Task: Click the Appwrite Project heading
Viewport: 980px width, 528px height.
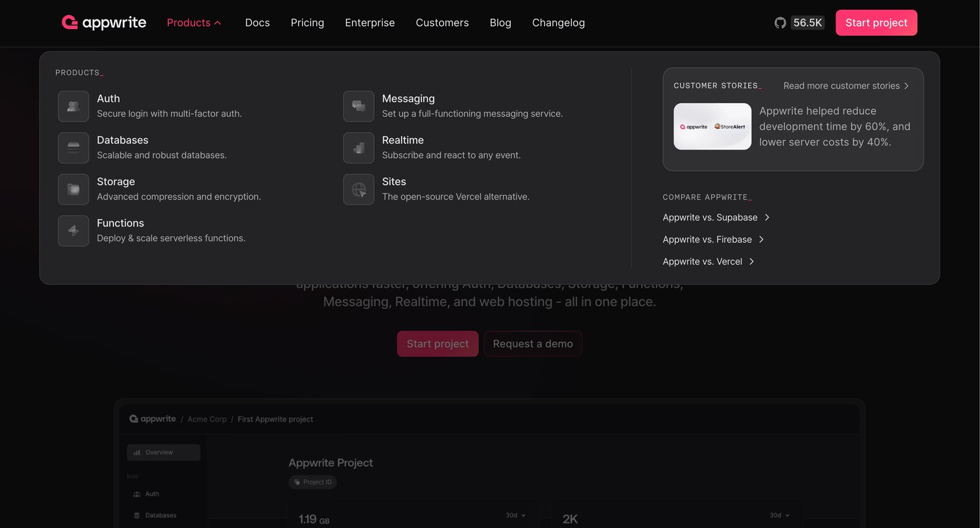Action: [331, 462]
